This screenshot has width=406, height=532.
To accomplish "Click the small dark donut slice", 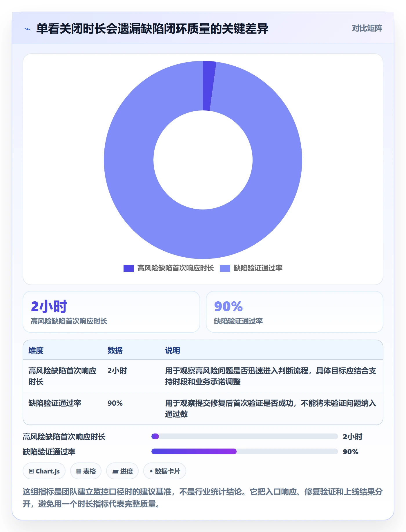I will pos(209,86).
